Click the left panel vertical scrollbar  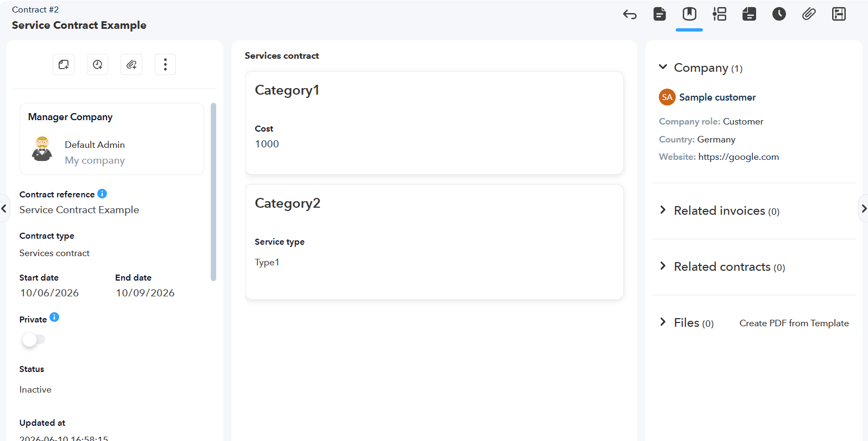click(x=213, y=191)
